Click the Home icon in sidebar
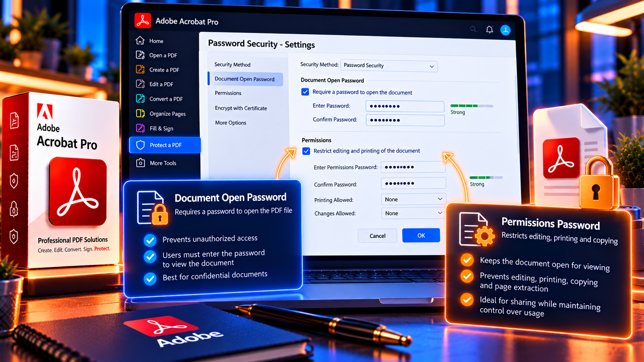Screen dimensions: 644x362 point(140,40)
